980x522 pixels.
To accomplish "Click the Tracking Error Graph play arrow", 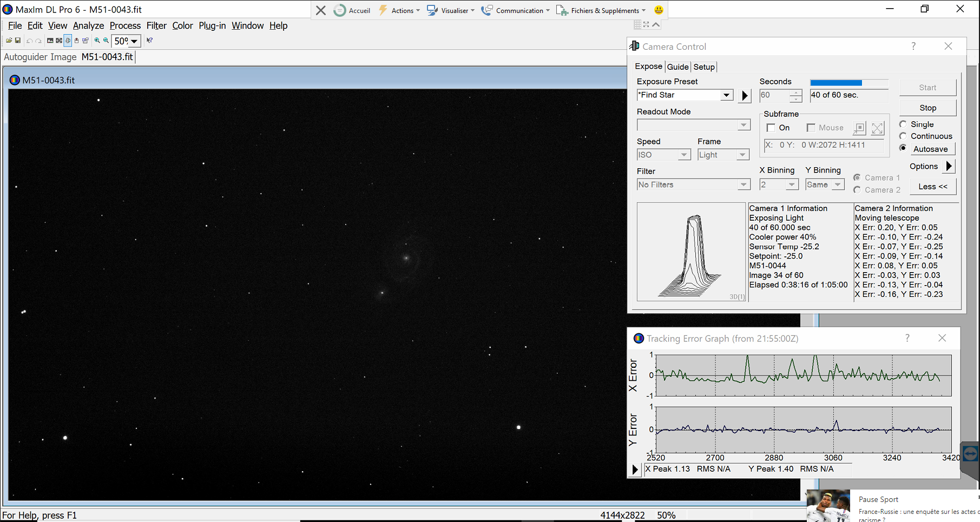I will (x=635, y=470).
